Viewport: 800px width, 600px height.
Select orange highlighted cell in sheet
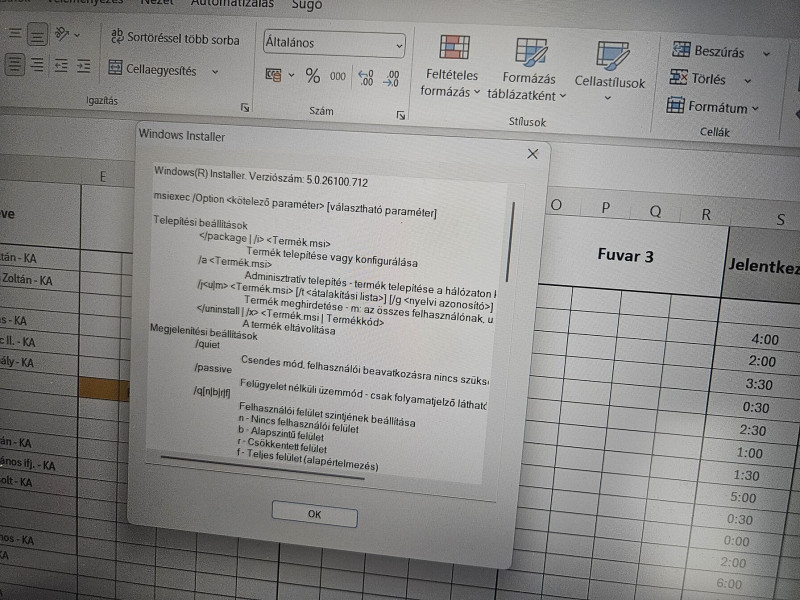coord(104,388)
